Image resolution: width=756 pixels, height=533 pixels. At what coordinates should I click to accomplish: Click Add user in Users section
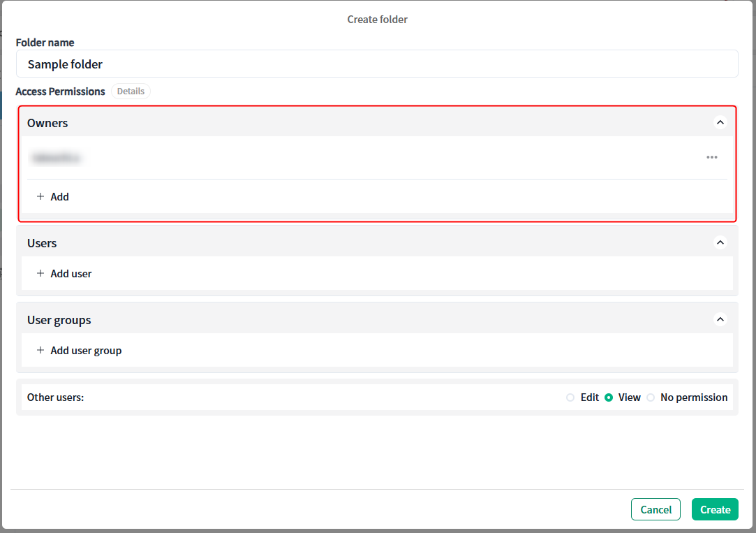pos(64,274)
